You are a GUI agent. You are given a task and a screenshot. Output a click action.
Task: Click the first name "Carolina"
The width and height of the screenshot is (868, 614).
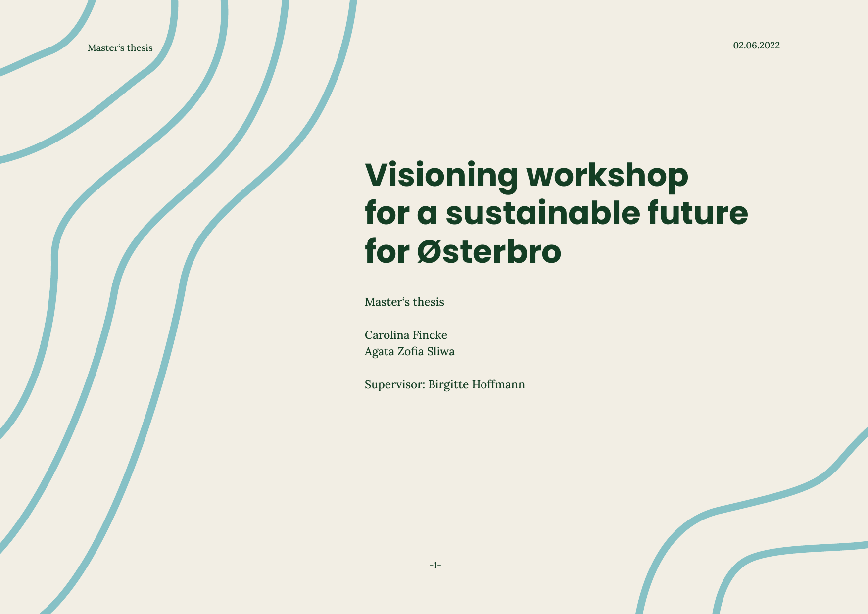(x=387, y=335)
